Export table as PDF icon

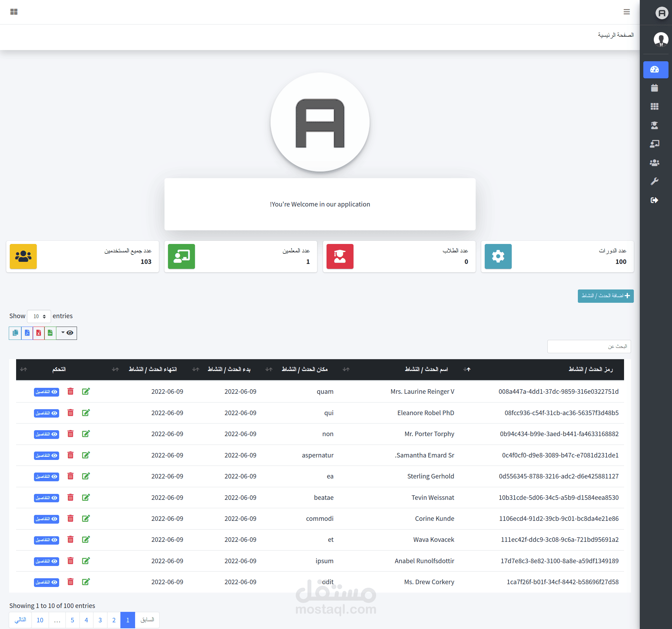pos(27,333)
